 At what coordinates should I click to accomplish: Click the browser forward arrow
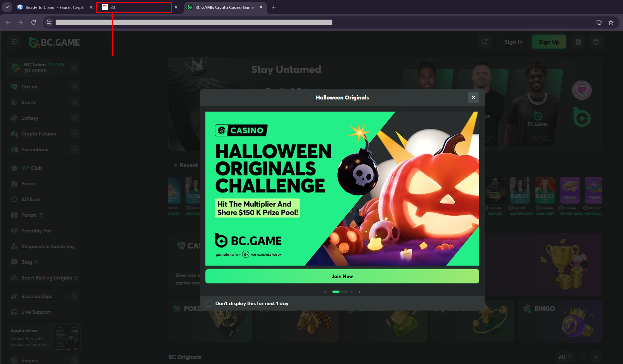pos(21,22)
